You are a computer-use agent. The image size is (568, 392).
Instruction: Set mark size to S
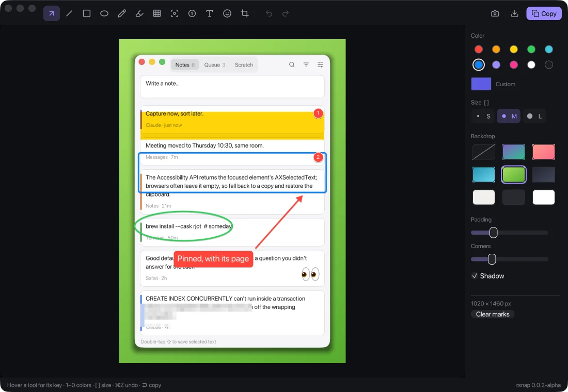pos(483,116)
